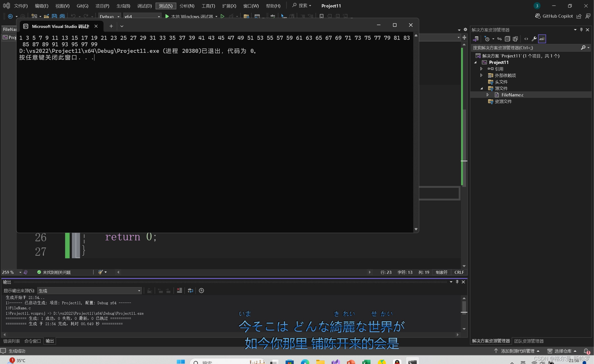Switch to the 命令窗口 tab
The image size is (594, 364).
[32, 341]
